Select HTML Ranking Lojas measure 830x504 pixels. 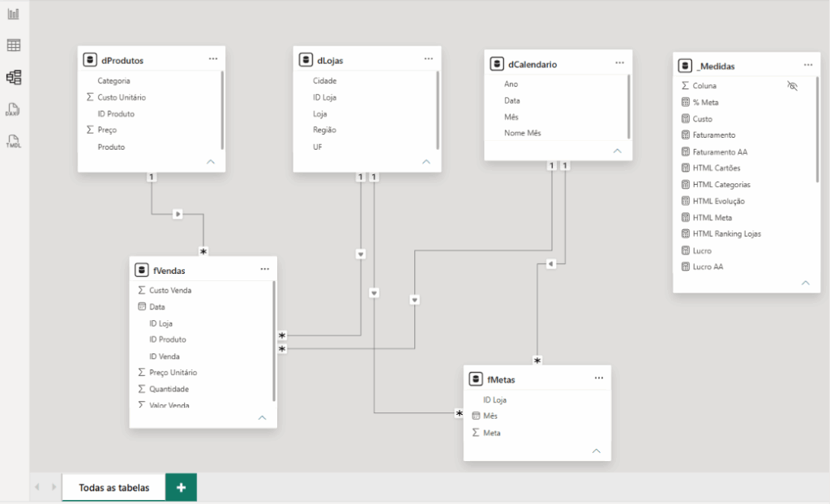point(727,233)
